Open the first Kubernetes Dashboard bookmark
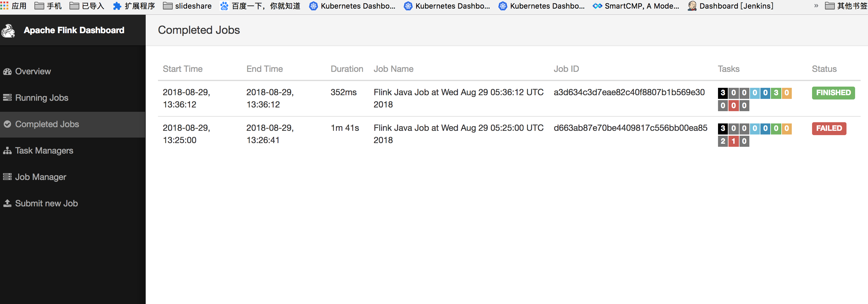Viewport: 868px width, 304px height. [x=352, y=6]
